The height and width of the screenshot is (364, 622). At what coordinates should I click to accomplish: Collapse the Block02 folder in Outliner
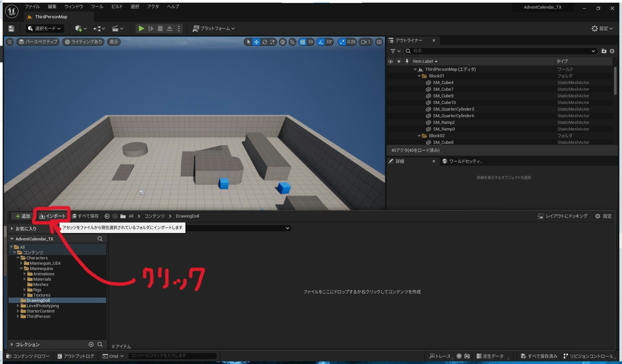click(419, 136)
